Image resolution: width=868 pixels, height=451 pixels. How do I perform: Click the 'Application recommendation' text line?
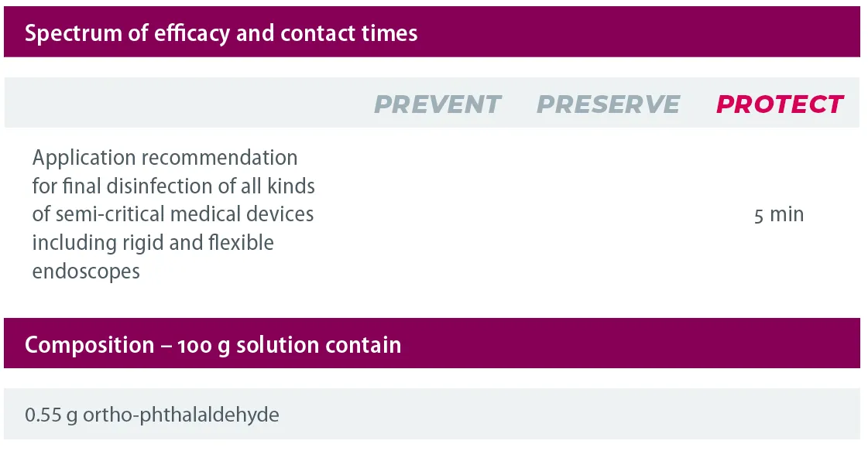[x=165, y=158]
